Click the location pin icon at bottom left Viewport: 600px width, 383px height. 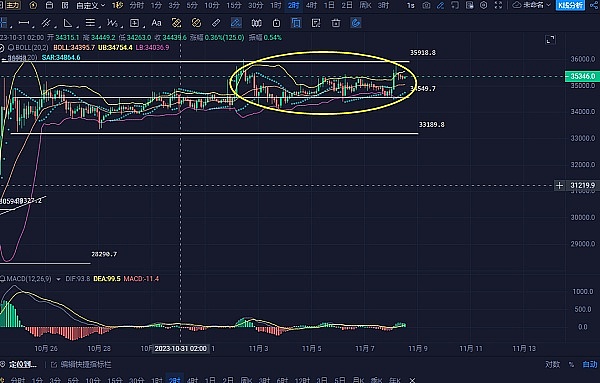coord(3,364)
